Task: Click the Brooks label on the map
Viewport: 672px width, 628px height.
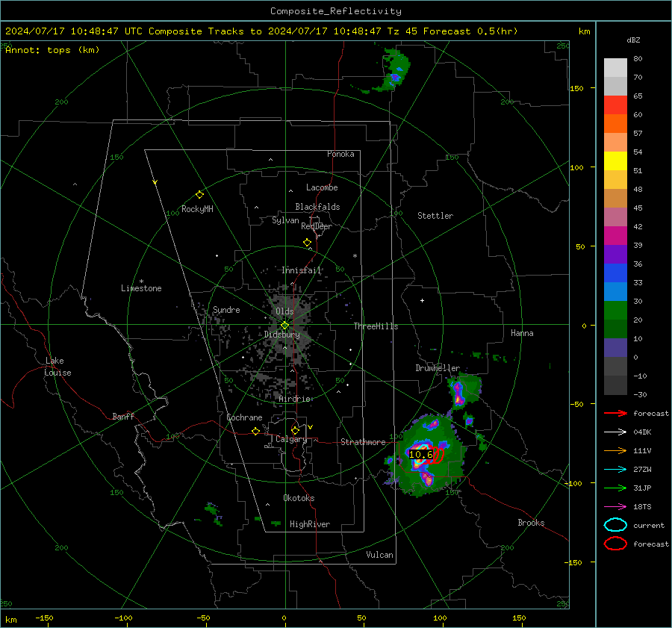Action: [531, 523]
